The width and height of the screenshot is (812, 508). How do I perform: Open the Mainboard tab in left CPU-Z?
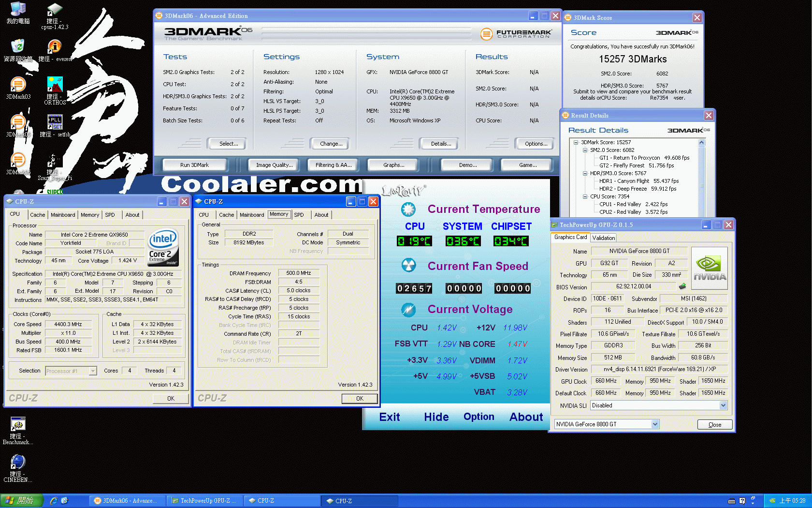click(x=63, y=215)
